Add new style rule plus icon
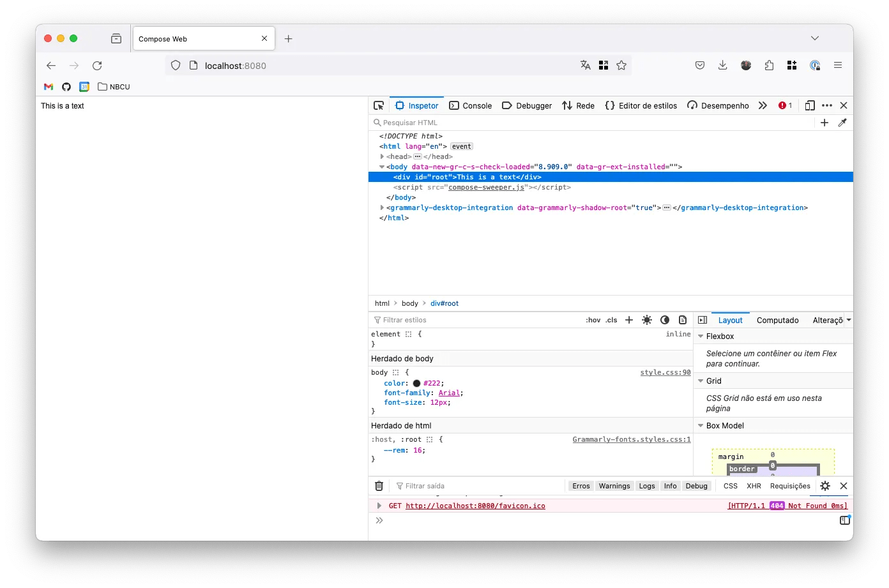889x588 pixels. [629, 320]
